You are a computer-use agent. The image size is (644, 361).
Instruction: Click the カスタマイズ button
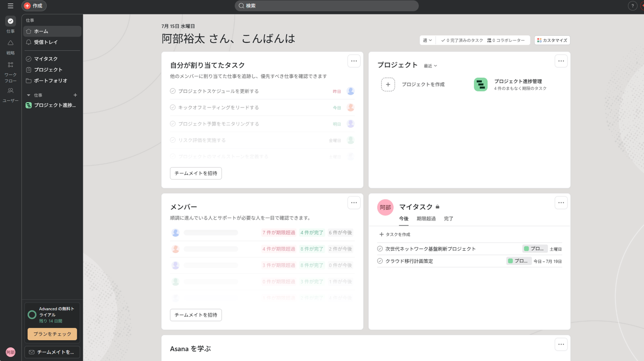pos(552,41)
